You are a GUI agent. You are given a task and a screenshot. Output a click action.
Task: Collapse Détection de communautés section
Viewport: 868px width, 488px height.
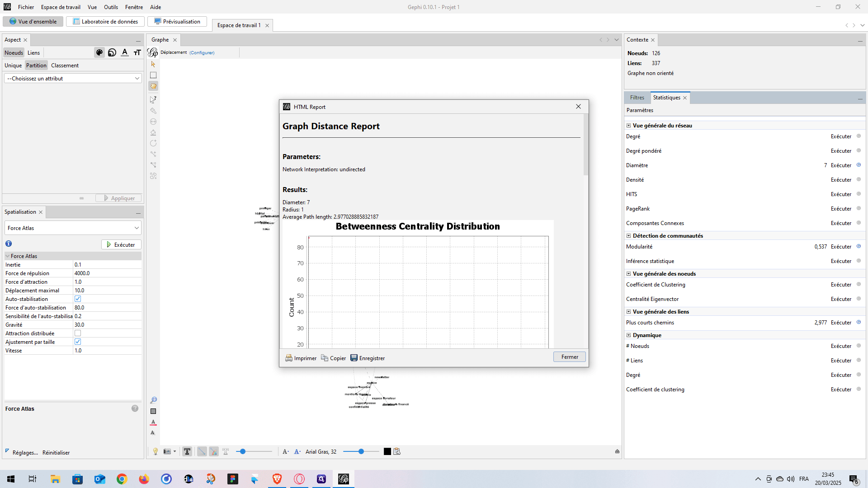click(x=628, y=236)
